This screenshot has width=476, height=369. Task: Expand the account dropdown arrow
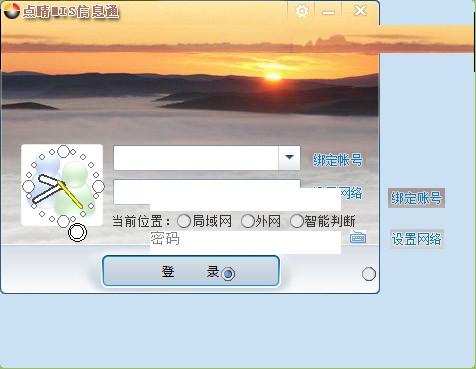[x=289, y=157]
